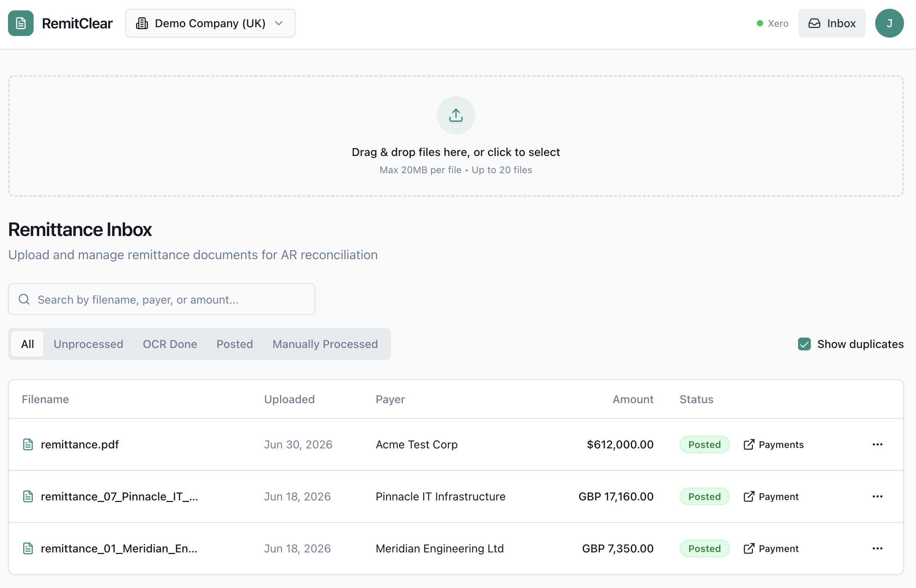Click the Amount column header
The height and width of the screenshot is (588, 916).
click(x=633, y=399)
